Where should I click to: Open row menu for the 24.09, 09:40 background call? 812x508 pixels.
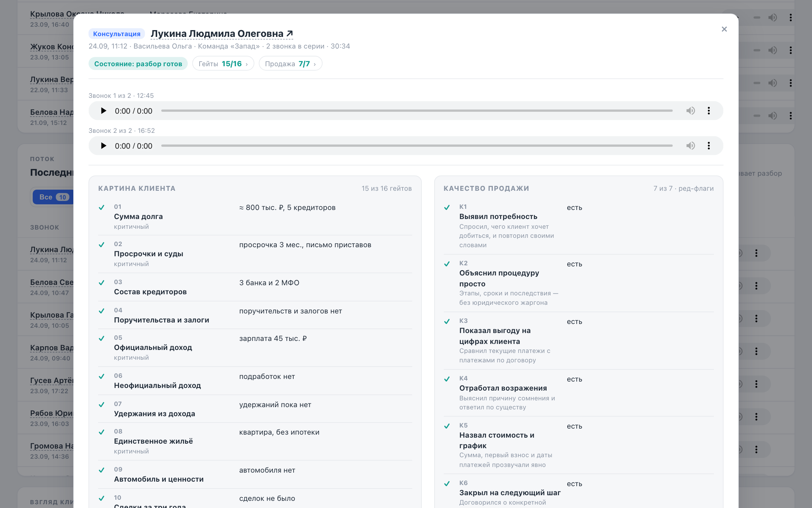756,351
